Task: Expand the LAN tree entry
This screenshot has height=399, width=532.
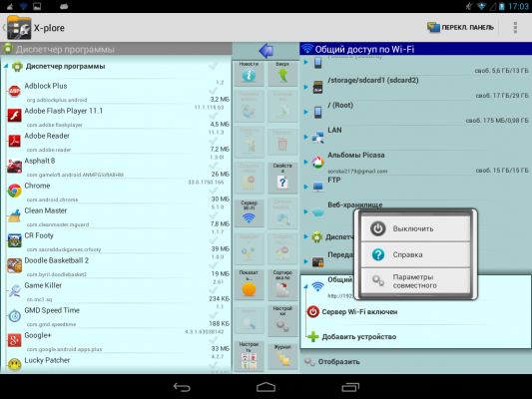Action: coord(305,137)
